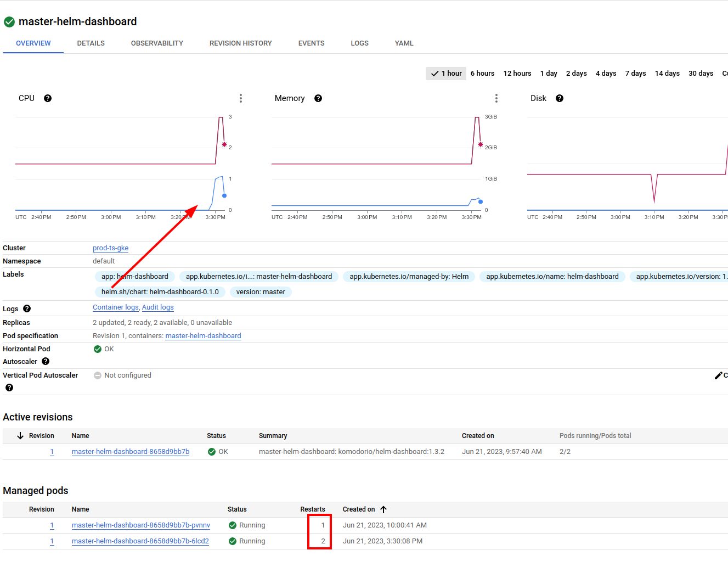Switch to the YAML tab
728x578 pixels.
[404, 43]
